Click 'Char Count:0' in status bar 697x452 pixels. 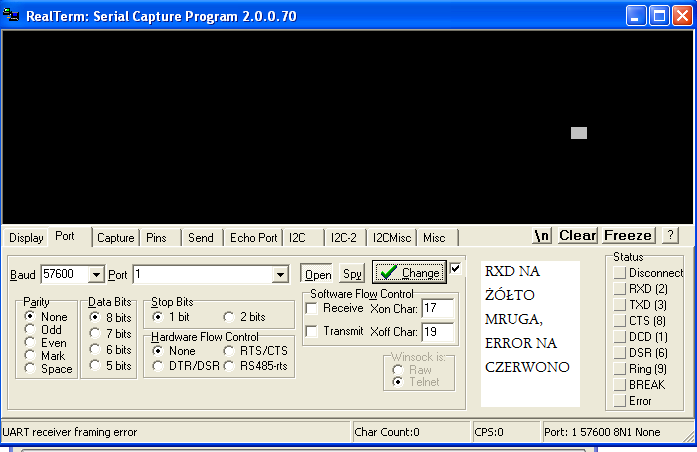(387, 432)
